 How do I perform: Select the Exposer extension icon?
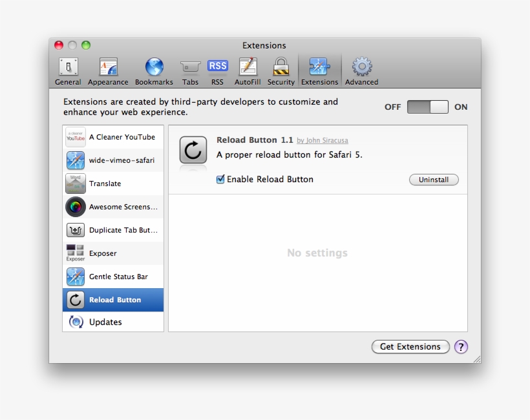tap(76, 253)
